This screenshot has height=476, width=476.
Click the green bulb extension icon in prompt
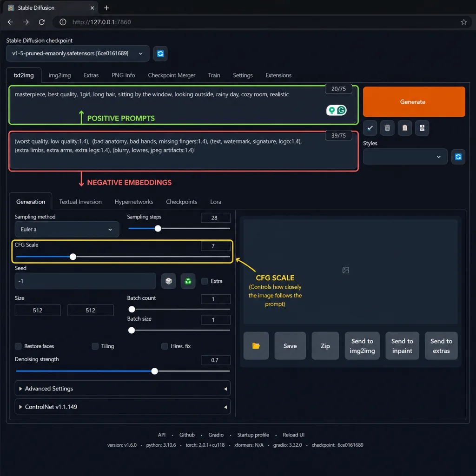[332, 110]
